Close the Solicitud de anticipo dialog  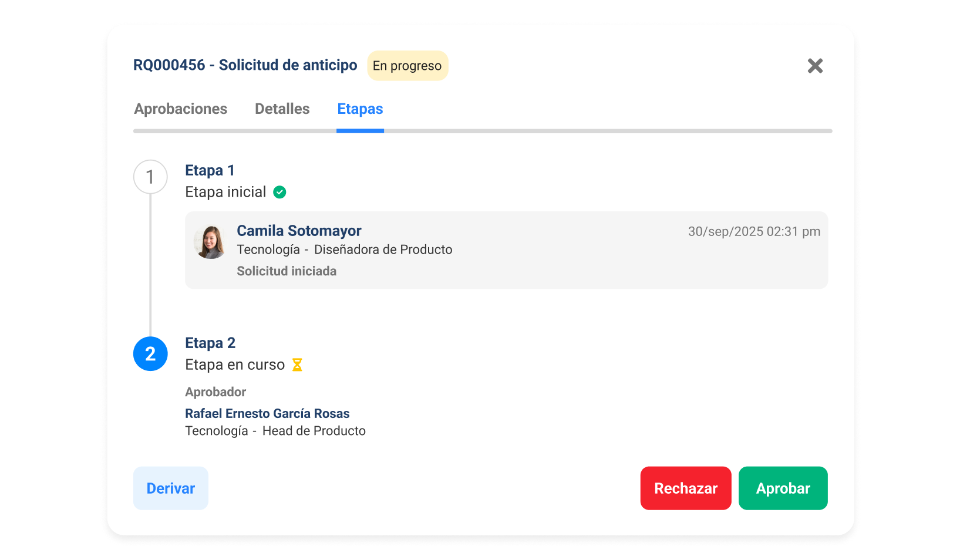(815, 66)
